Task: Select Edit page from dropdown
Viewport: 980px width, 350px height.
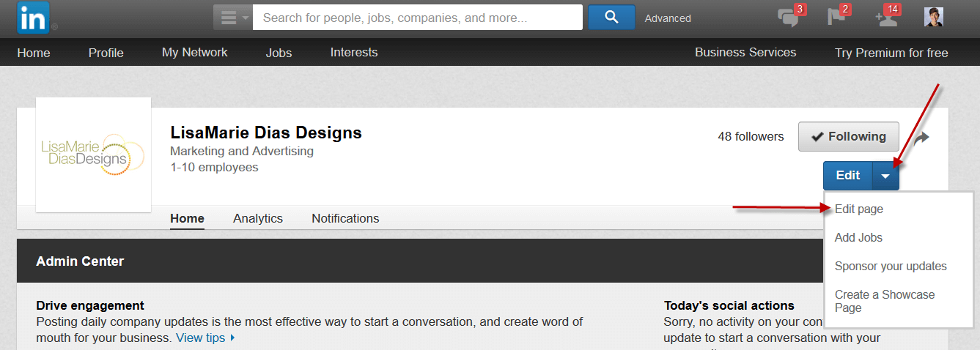Action: pos(859,209)
